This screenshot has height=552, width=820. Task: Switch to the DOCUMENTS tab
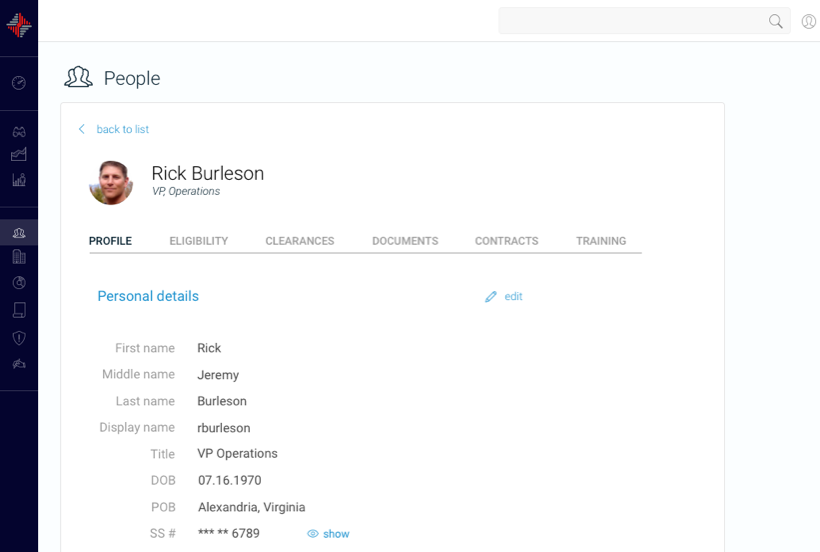pos(405,241)
